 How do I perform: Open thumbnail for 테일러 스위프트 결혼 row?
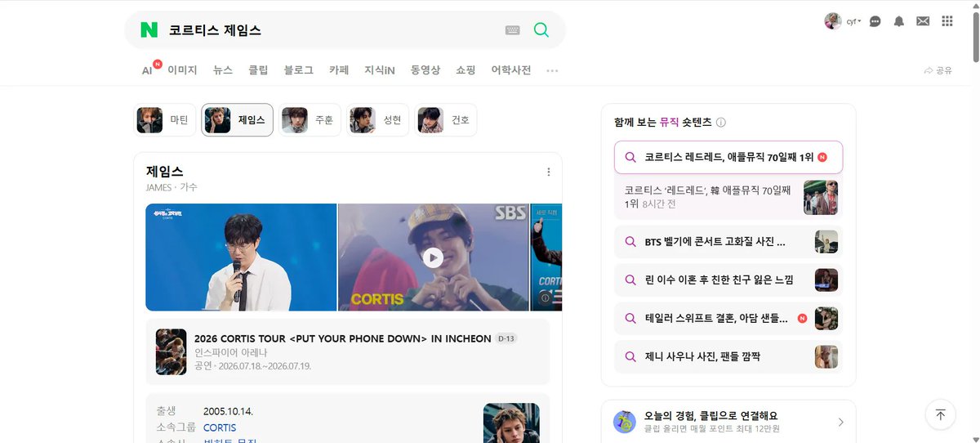coord(826,318)
